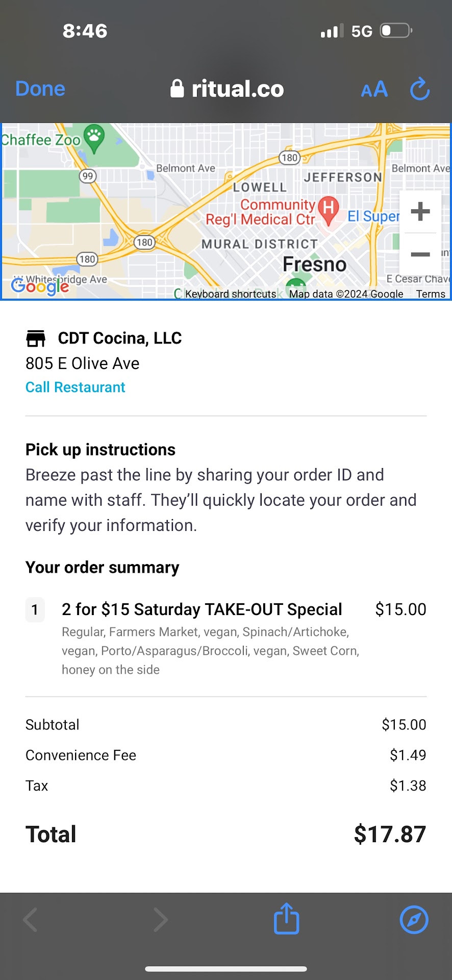The image size is (452, 980).
Task: Open the AA text size menu
Action: coord(374,90)
